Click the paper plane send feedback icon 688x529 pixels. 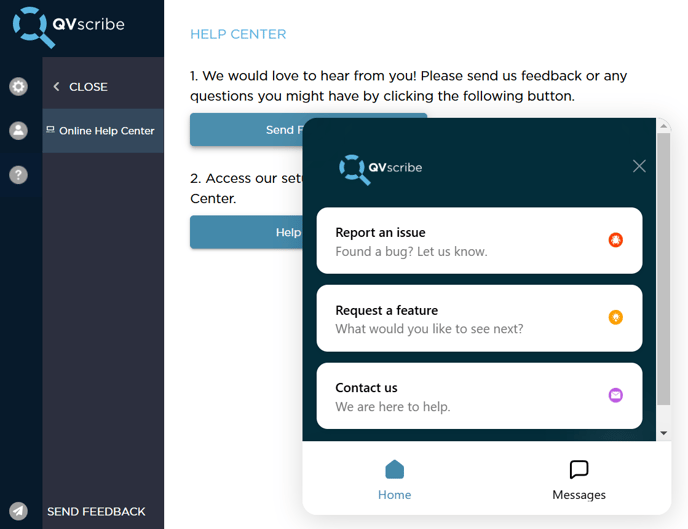click(18, 511)
